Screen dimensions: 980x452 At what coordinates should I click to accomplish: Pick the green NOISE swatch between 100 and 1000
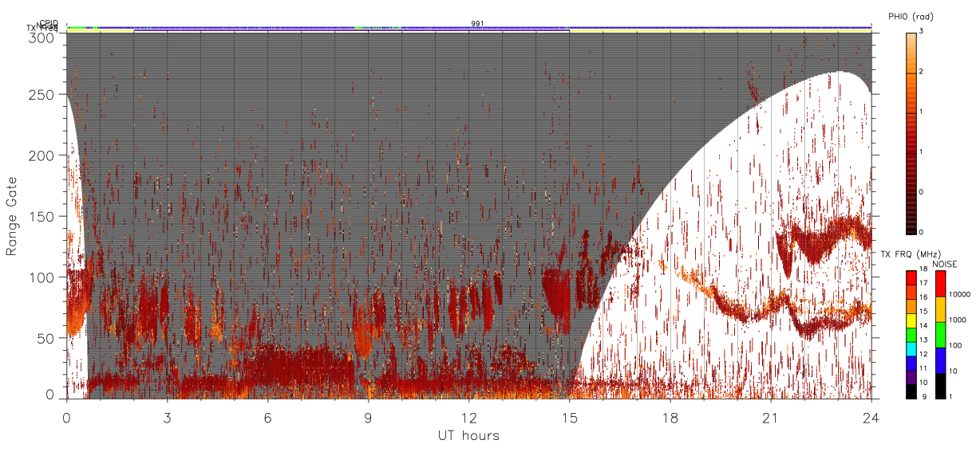[x=941, y=335]
